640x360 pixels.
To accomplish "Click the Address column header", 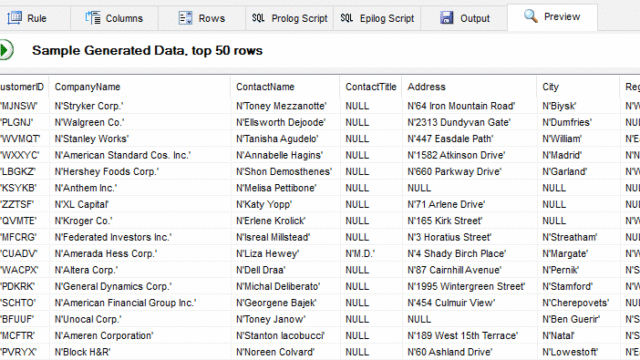I will 469,87.
